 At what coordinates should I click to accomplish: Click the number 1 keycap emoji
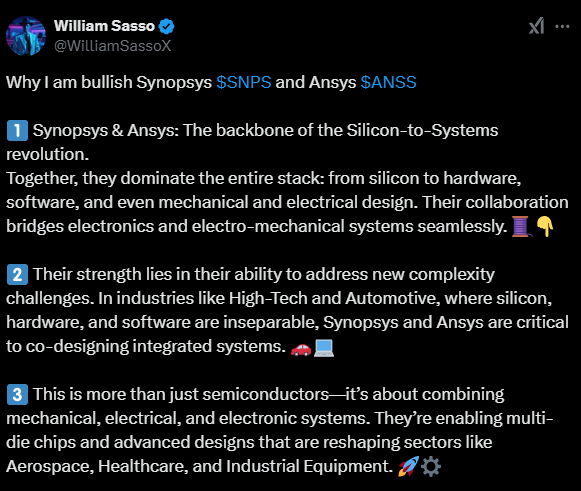[x=17, y=130]
